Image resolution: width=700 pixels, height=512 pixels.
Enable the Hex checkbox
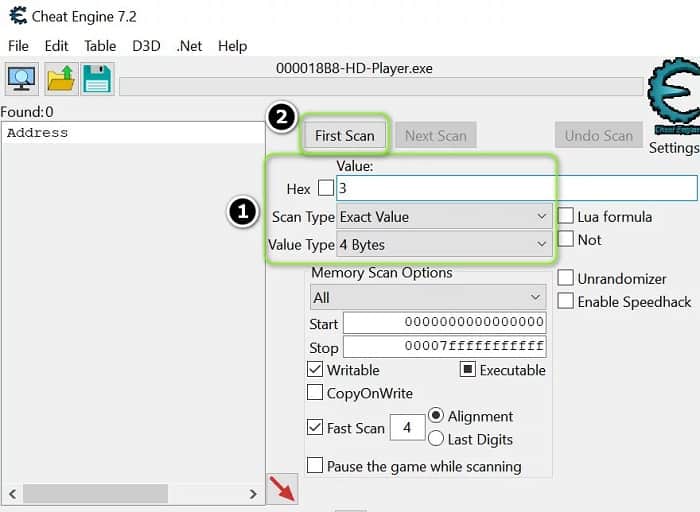tap(326, 188)
